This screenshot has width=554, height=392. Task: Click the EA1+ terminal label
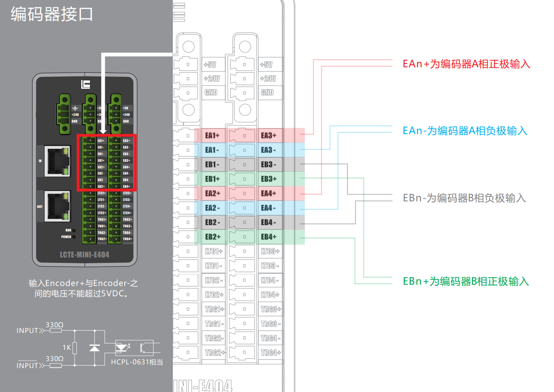pyautogui.click(x=212, y=135)
